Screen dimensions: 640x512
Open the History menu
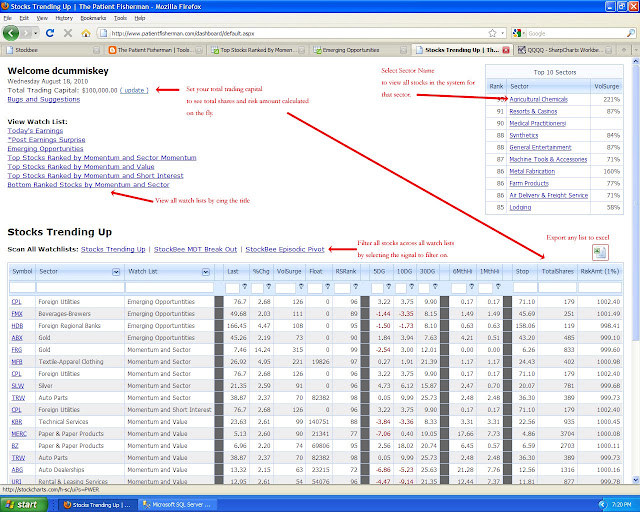coord(64,18)
